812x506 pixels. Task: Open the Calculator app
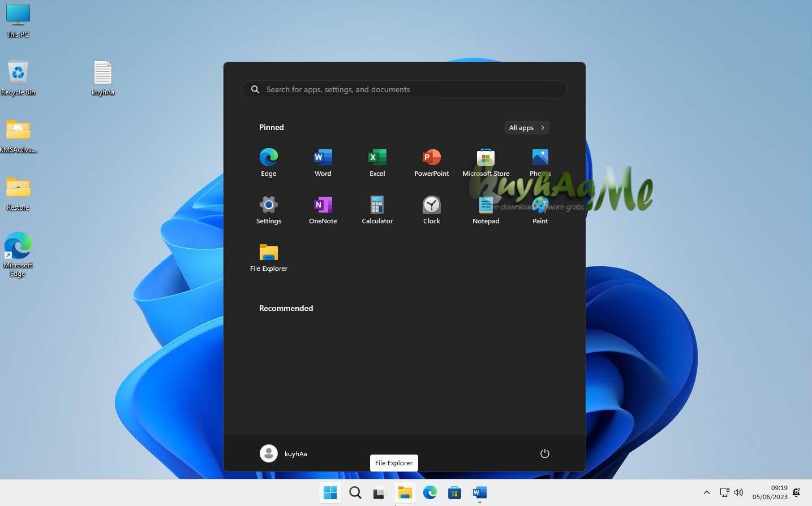(377, 210)
